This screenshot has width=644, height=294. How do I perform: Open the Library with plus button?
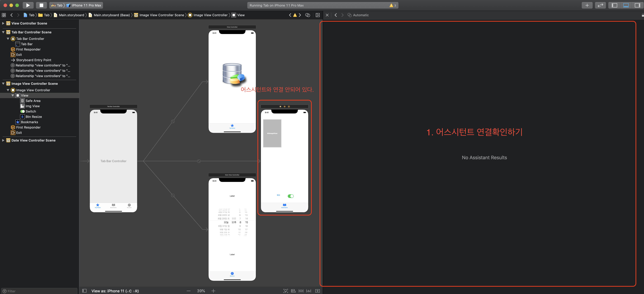[587, 5]
